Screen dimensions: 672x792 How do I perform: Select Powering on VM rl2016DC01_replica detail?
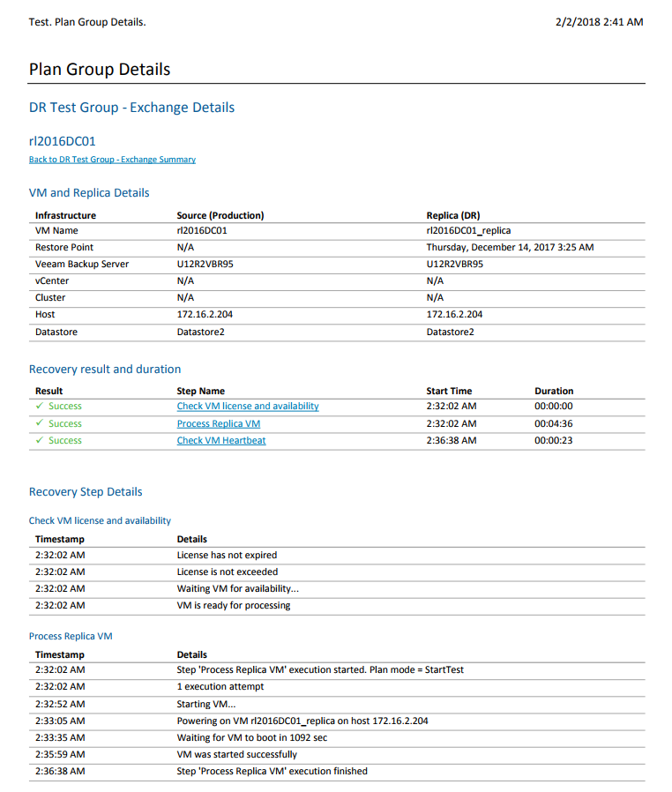click(x=302, y=721)
